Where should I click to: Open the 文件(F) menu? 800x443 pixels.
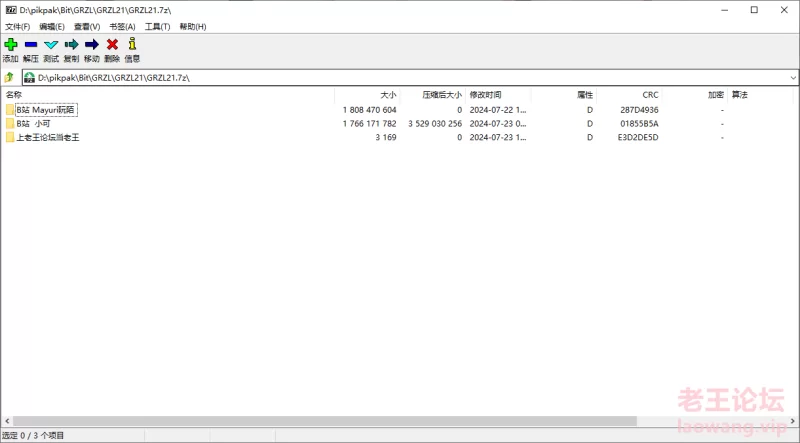17,27
